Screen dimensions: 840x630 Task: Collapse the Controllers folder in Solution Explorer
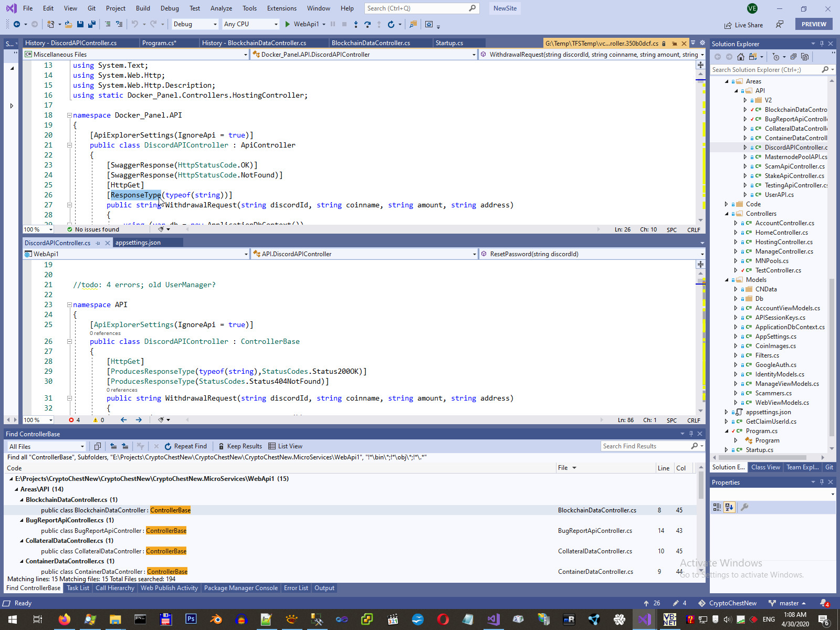[x=727, y=214]
